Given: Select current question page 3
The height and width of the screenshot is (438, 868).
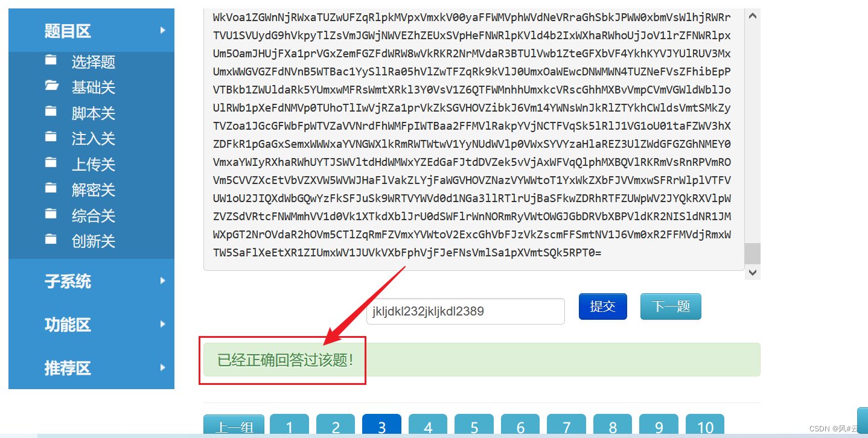Looking at the screenshot, I should (x=382, y=426).
